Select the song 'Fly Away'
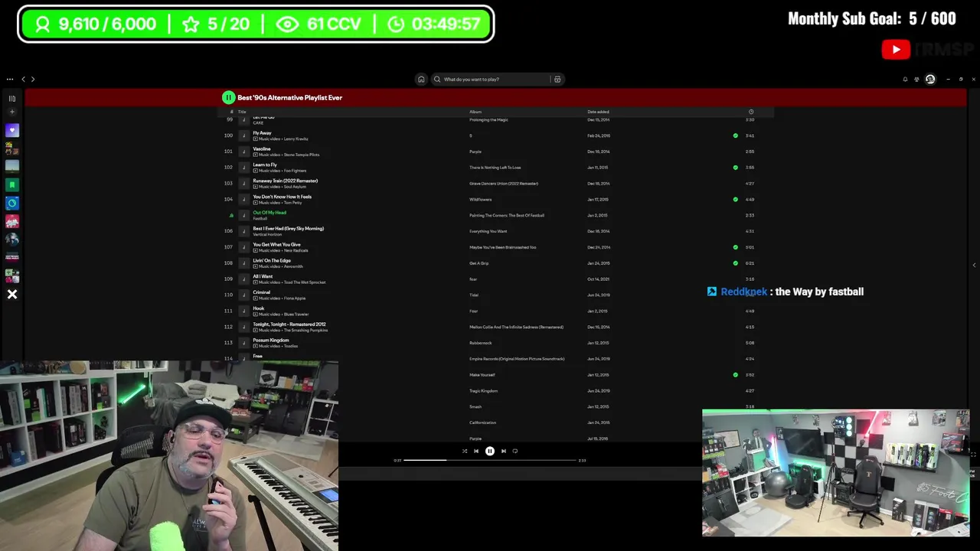Image resolution: width=980 pixels, height=551 pixels. (x=262, y=132)
